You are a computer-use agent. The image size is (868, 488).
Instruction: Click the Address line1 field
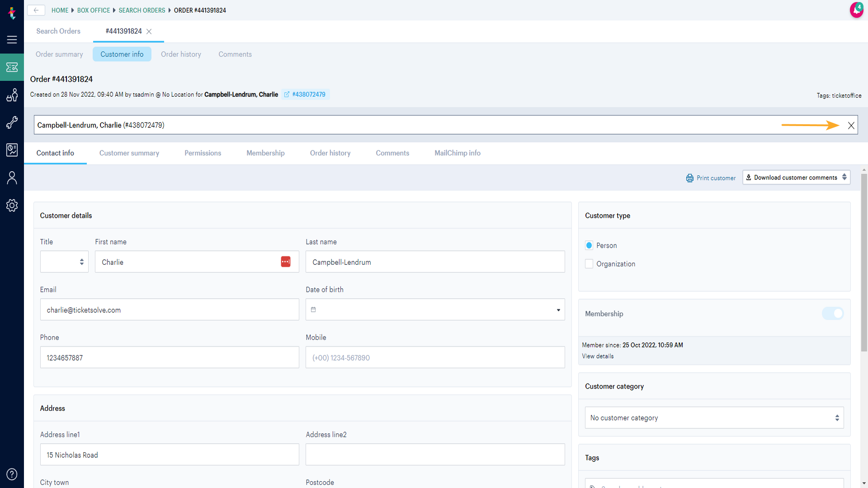(170, 455)
